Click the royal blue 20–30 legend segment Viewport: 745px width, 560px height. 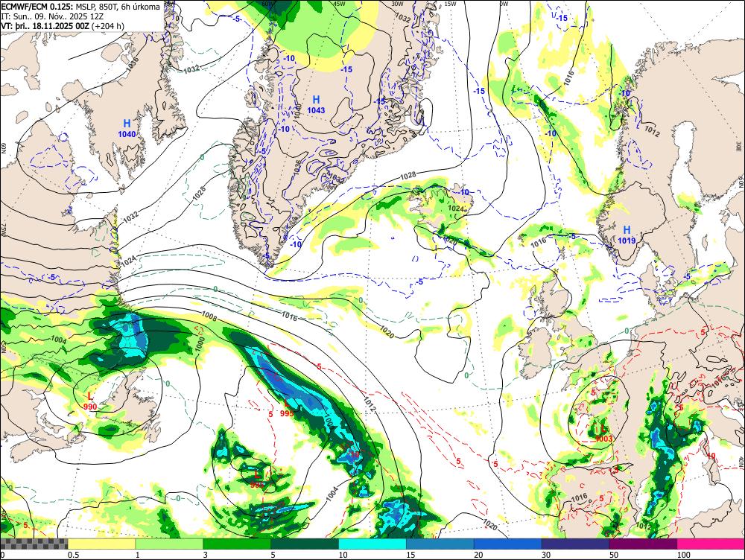(x=508, y=544)
